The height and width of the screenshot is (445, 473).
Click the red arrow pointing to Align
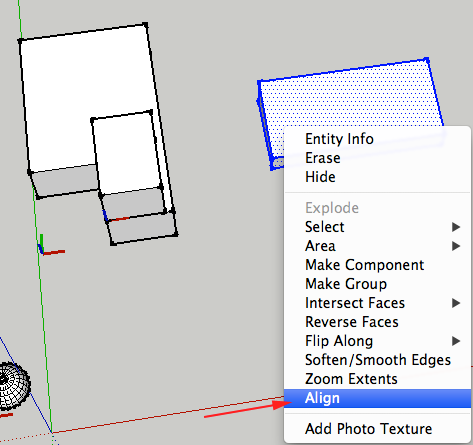point(248,409)
